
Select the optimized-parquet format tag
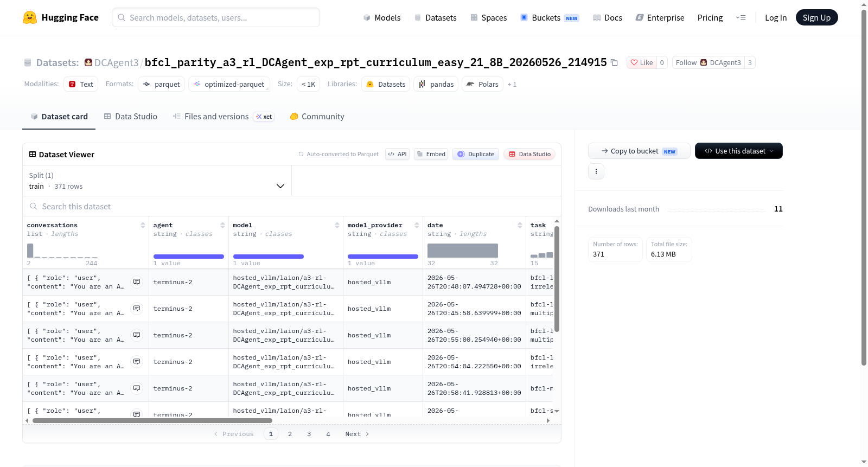tap(229, 84)
